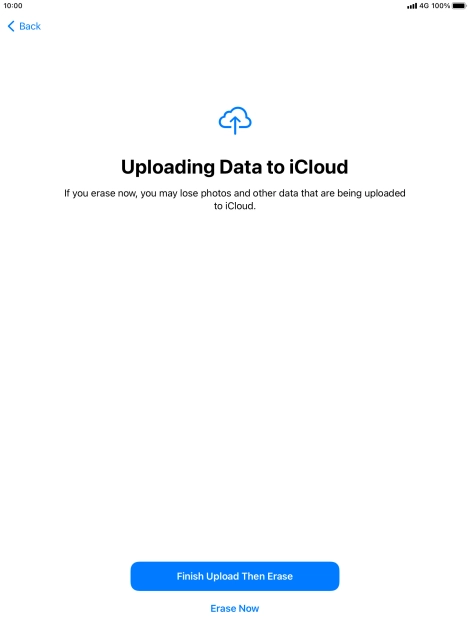This screenshot has height=626, width=470.
Task: Click the battery icon in status bar
Action: [459, 6]
